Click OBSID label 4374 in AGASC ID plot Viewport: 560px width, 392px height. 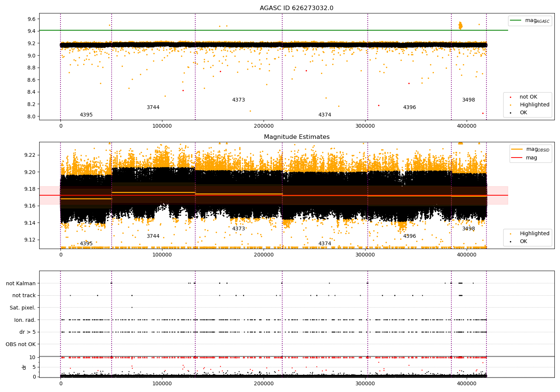[x=325, y=115]
